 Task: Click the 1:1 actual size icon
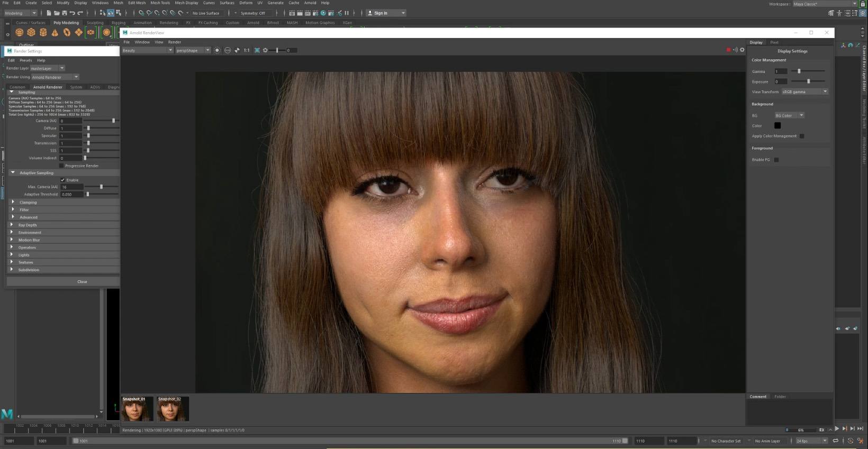247,50
